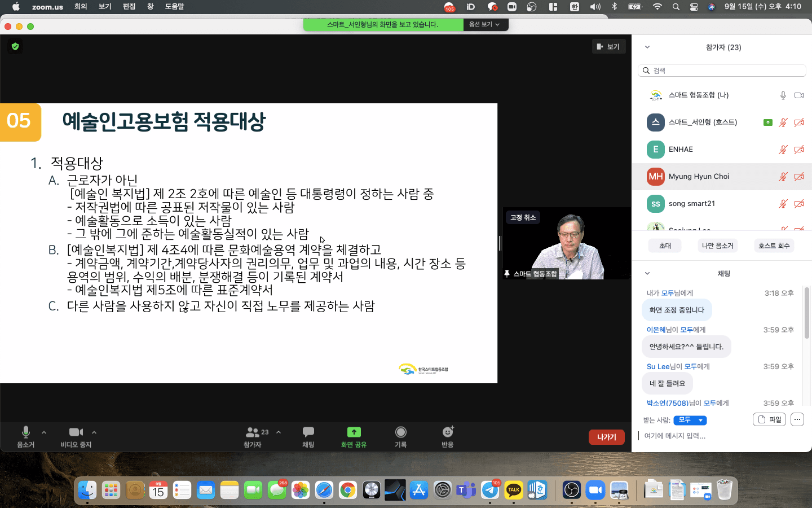Viewport: 812px width, 508px height.
Task: Open Google Chrome from the Dock
Action: tap(348, 490)
